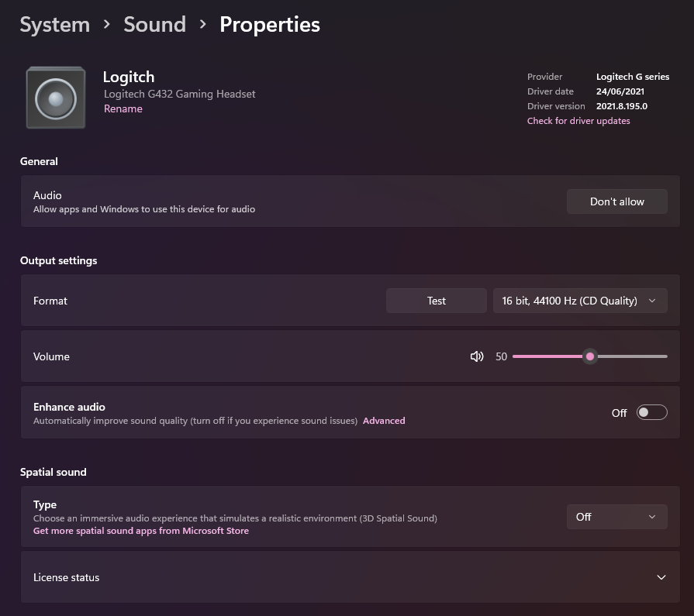The image size is (694, 616).
Task: Click the Logitech headset device image
Action: pos(55,97)
